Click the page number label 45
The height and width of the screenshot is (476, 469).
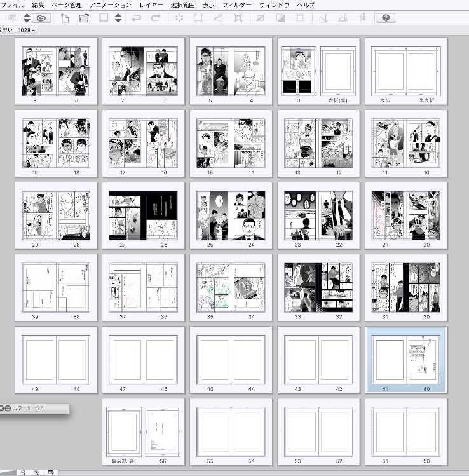210,389
